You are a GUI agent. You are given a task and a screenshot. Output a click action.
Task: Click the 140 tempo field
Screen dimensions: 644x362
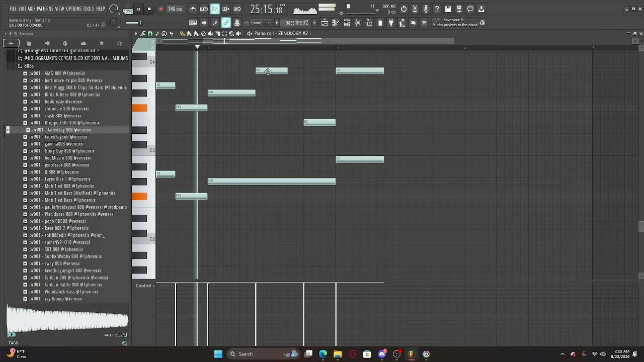point(175,9)
